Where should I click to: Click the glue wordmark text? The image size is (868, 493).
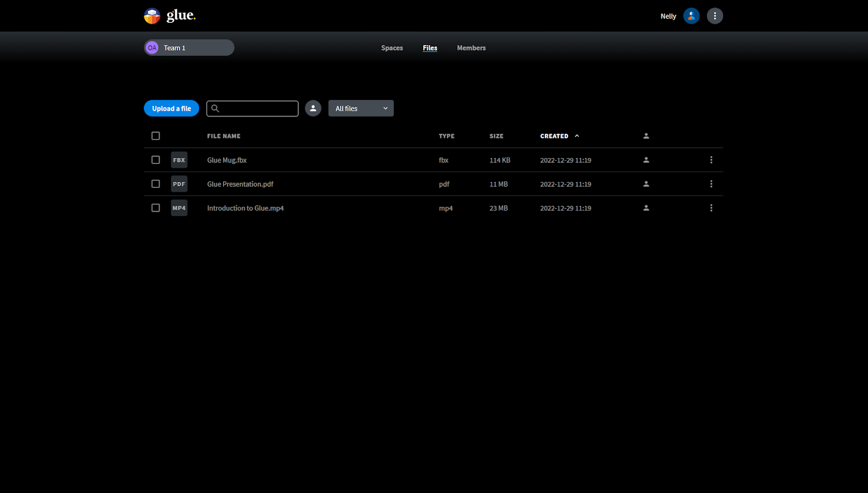tap(181, 15)
